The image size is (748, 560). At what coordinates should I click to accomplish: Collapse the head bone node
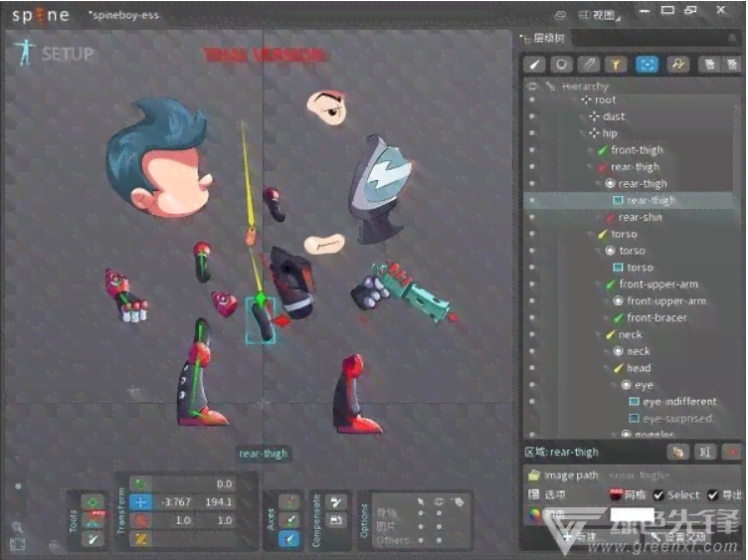607,368
